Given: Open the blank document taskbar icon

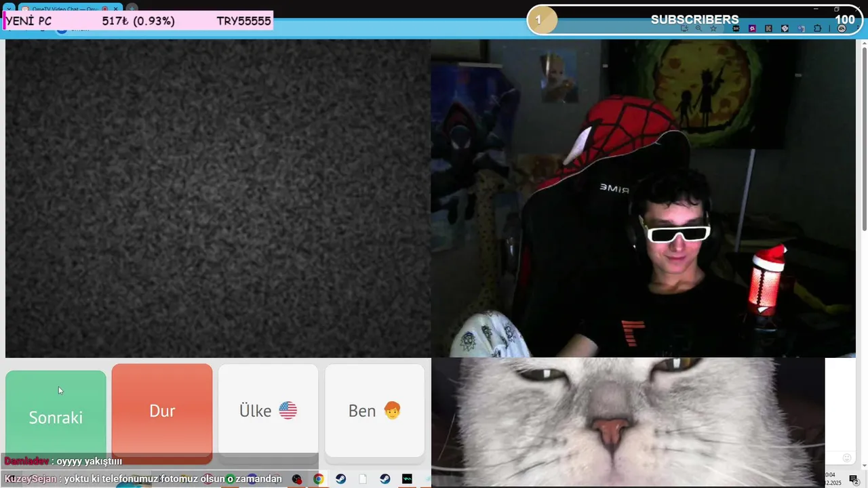Looking at the screenshot, I should point(363,479).
